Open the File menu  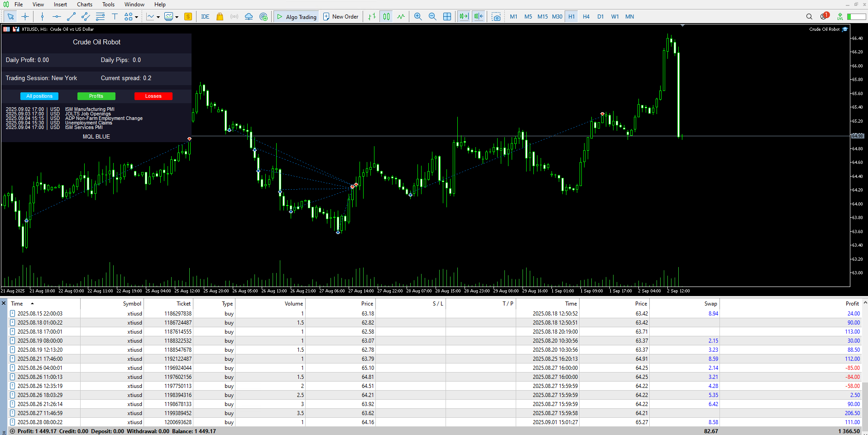coord(19,5)
